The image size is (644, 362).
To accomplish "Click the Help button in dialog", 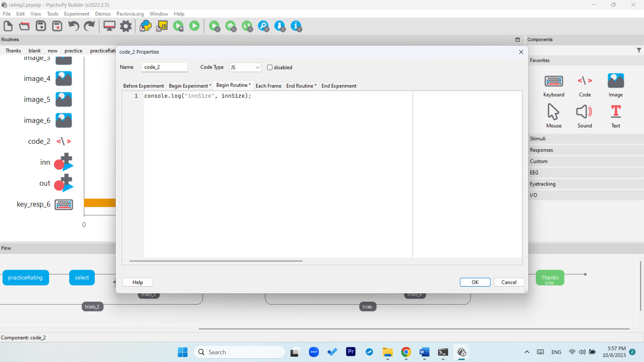I will [138, 282].
